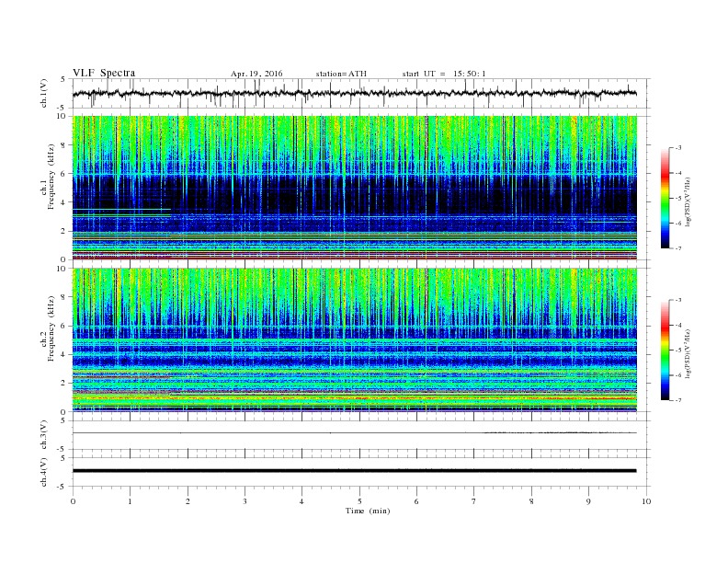728x563 pixels.
Task: Click the ch.1 colorbar log(PSD) label
Action: pos(688,201)
